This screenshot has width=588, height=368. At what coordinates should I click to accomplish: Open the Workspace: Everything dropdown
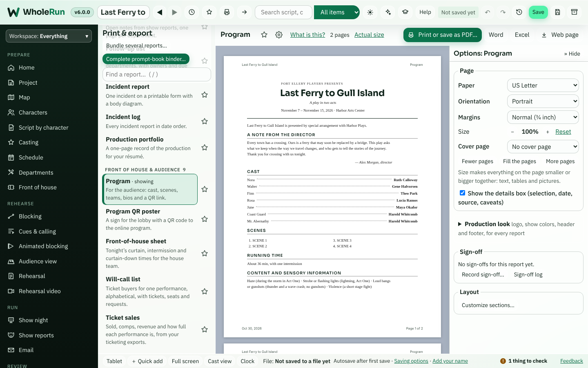(49, 36)
